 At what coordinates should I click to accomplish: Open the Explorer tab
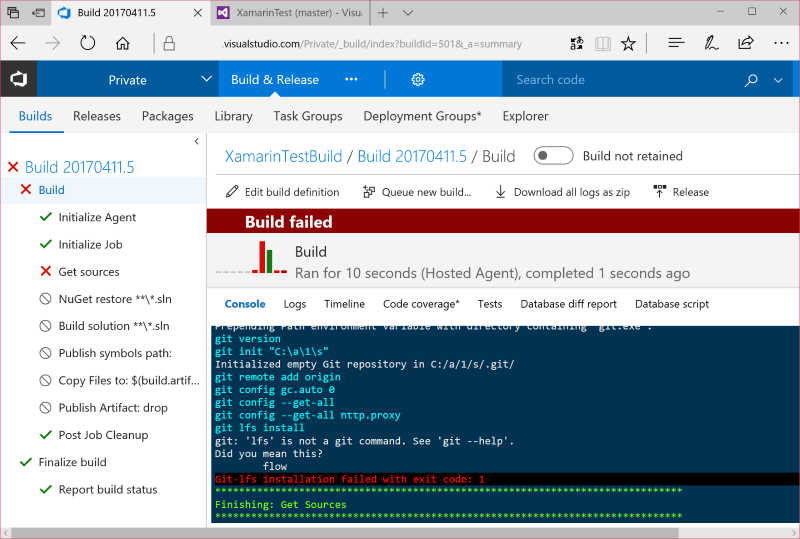click(525, 116)
